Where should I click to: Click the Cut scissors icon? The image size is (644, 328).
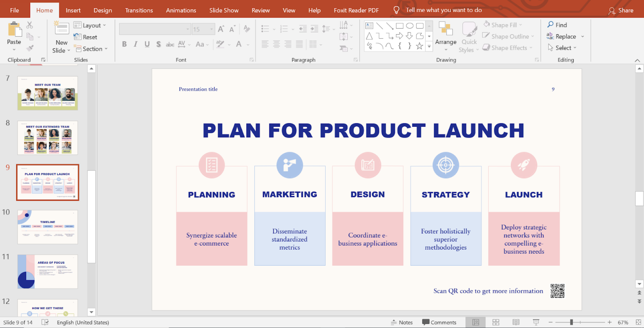pyautogui.click(x=30, y=25)
